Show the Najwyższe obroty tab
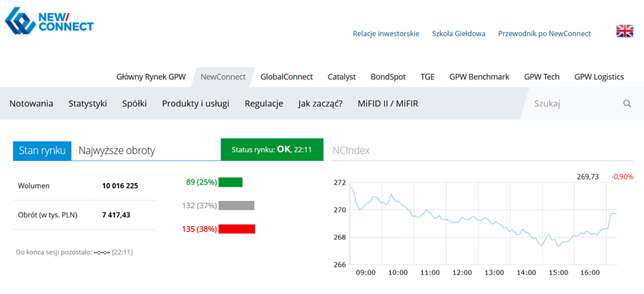644x294 pixels. coord(117,150)
